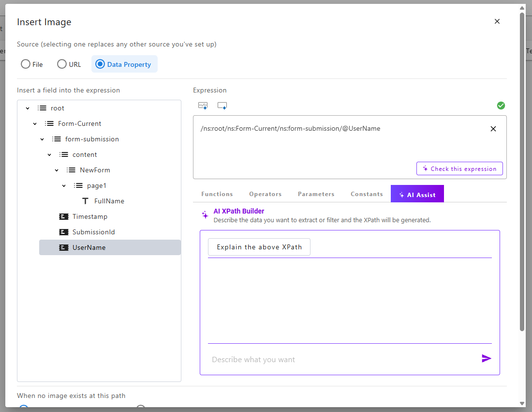
Task: Click the attribute icon beside UserName
Action: (64, 247)
